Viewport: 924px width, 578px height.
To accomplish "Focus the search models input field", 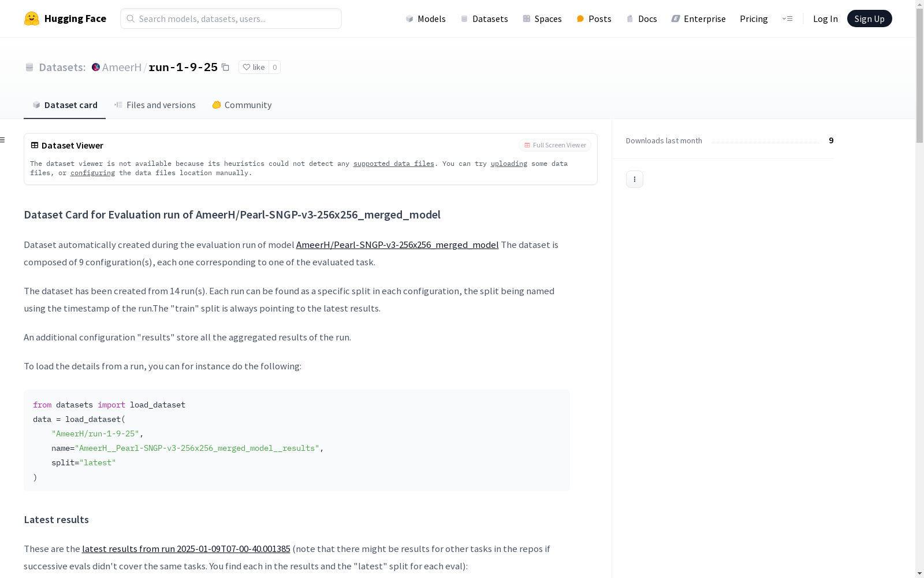I will (231, 18).
